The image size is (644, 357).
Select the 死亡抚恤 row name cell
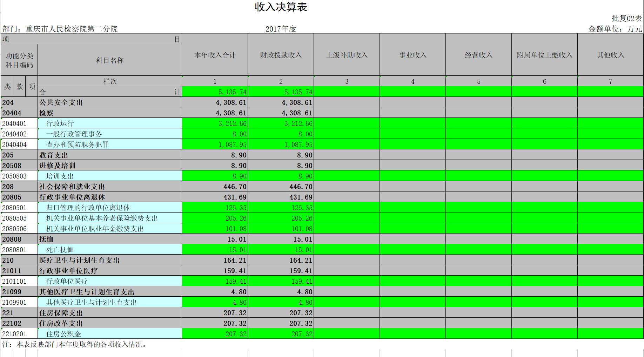click(110, 250)
